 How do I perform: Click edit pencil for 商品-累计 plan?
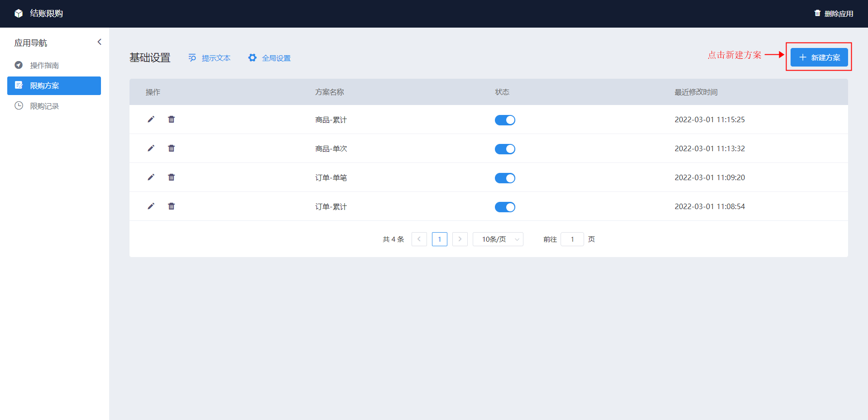(x=151, y=119)
